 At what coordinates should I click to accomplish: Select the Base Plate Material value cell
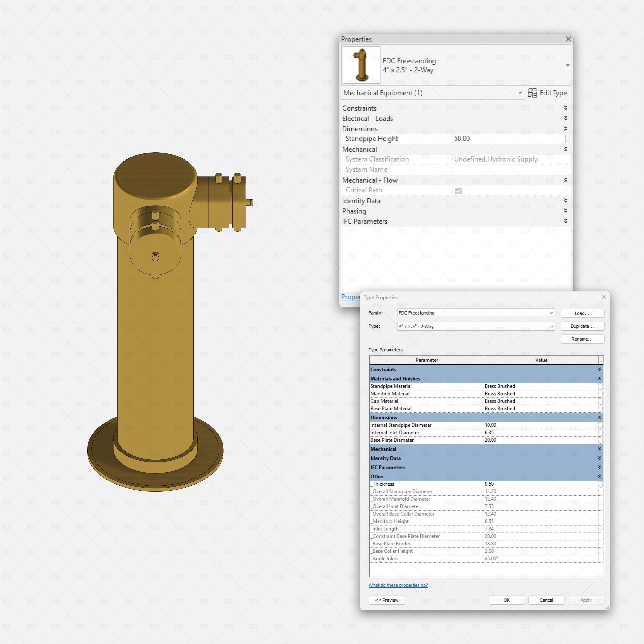tap(541, 408)
